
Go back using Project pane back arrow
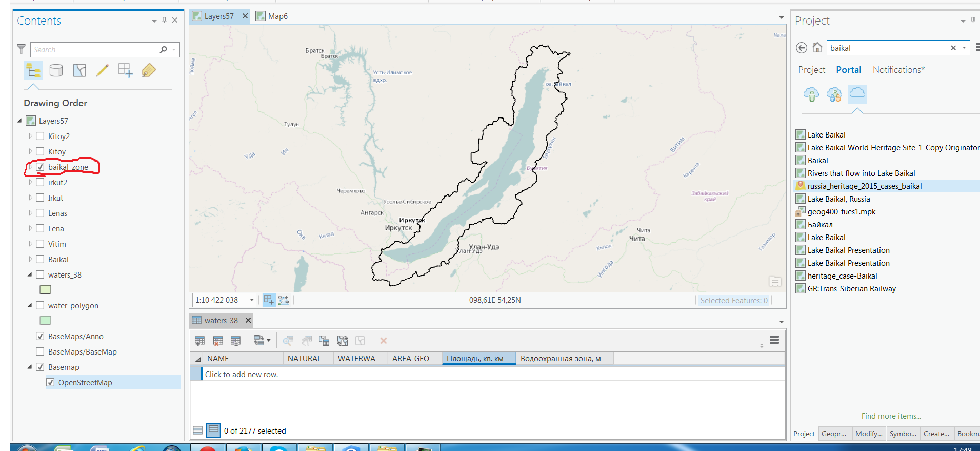coord(801,48)
